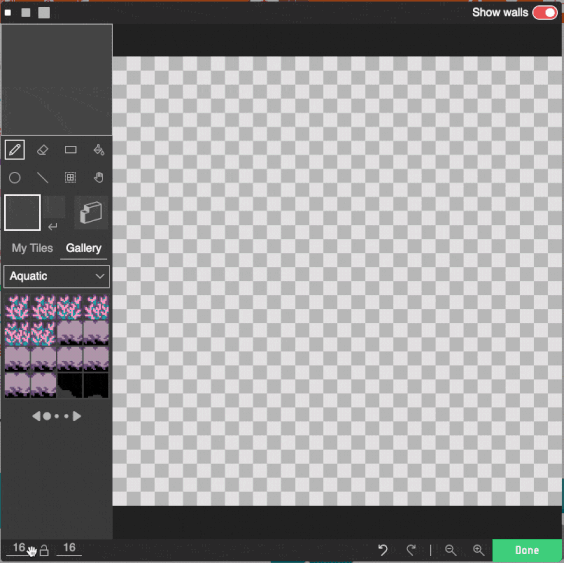Select the secondary tile swatch
This screenshot has height=563, width=564.
coord(55,207)
